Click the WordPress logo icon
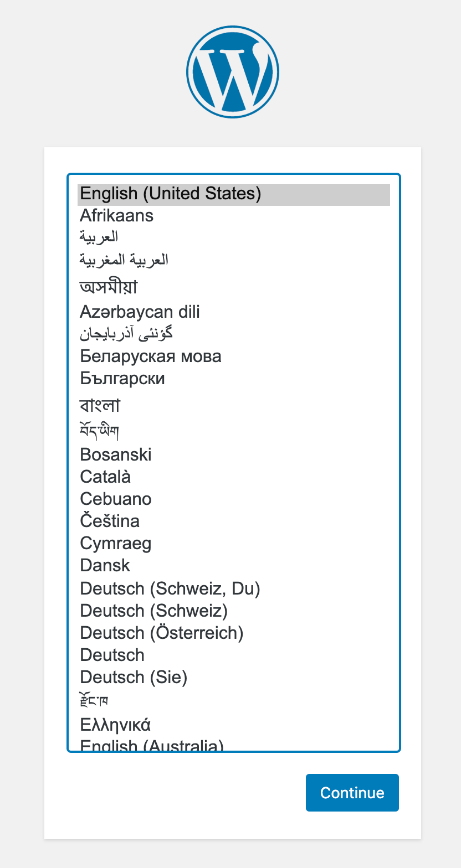Screen dimensions: 461x868 pos(233,73)
